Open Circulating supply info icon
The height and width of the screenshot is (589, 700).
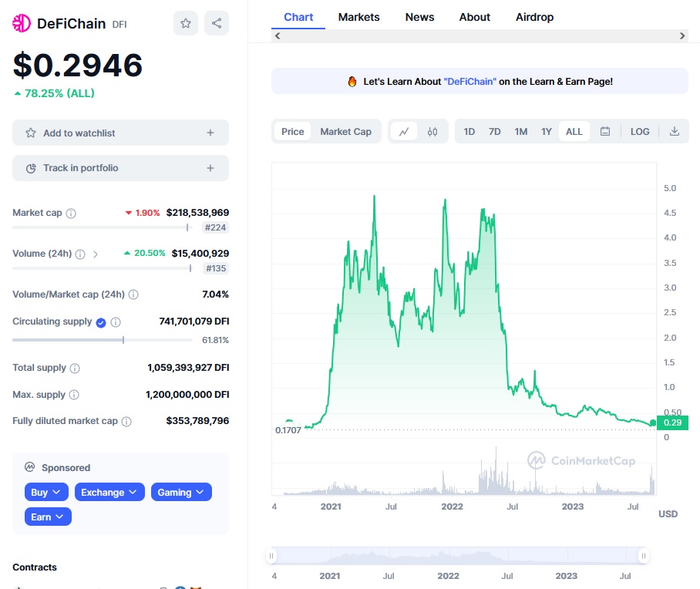pos(116,322)
